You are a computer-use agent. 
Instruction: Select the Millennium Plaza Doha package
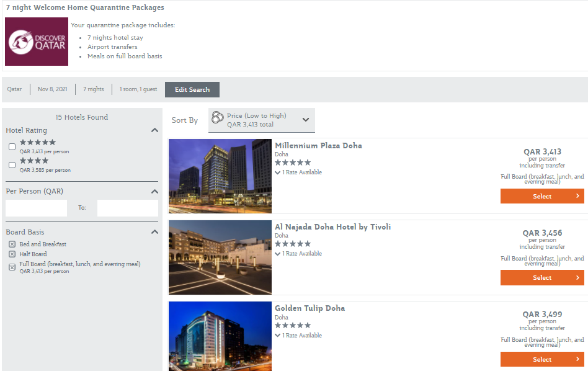(x=542, y=196)
